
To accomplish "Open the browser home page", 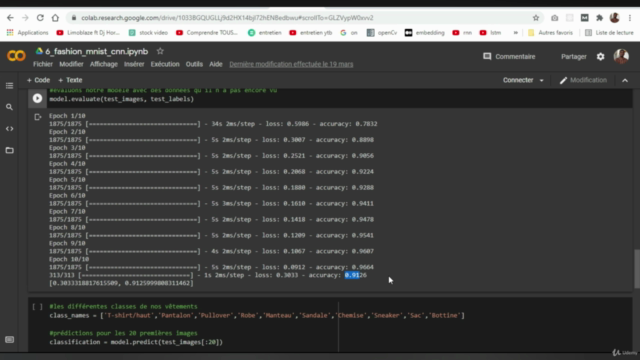I will pos(55,18).
